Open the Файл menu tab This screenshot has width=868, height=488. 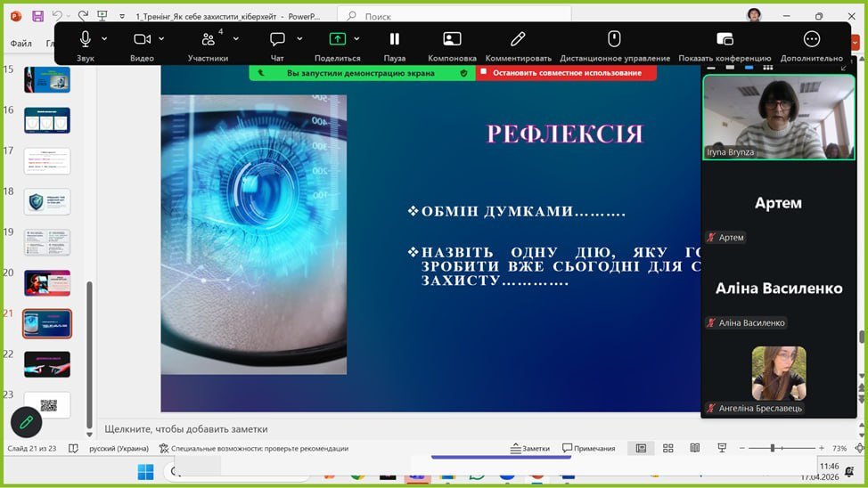click(20, 44)
